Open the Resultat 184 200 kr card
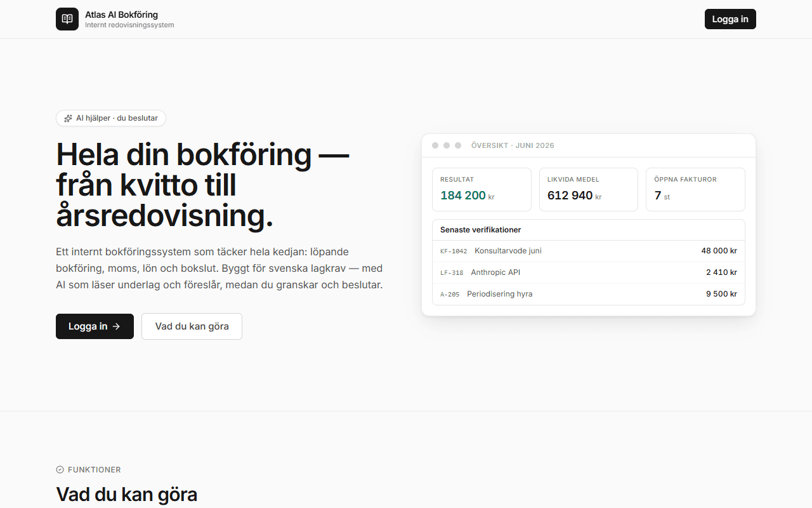The image size is (812, 508). (481, 189)
